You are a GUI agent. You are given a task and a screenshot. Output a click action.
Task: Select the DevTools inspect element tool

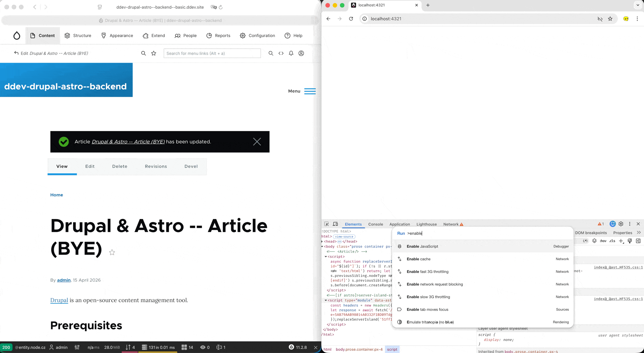[327, 224]
